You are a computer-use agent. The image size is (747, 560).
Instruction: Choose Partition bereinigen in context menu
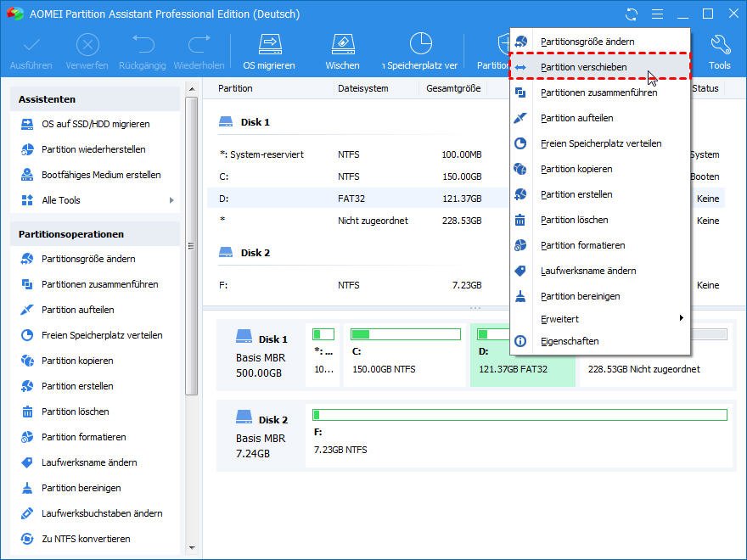(x=600, y=296)
